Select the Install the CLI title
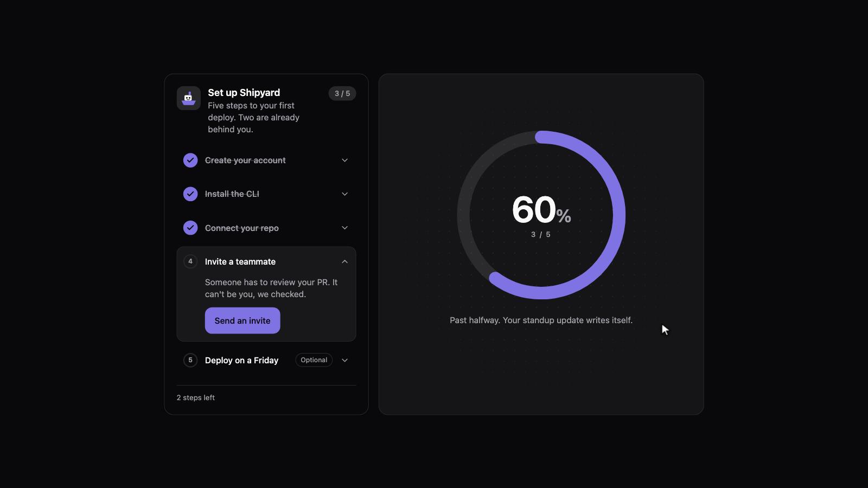868x488 pixels. point(232,194)
